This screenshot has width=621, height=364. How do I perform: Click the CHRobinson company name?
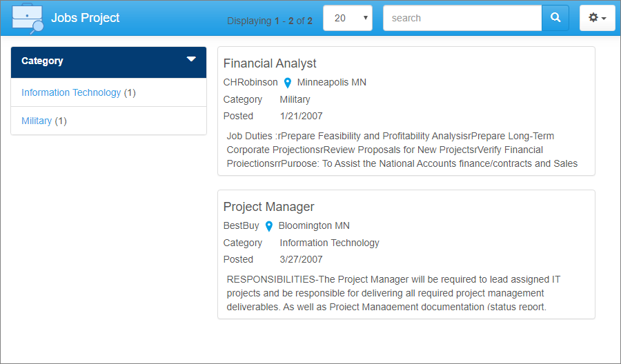[250, 82]
